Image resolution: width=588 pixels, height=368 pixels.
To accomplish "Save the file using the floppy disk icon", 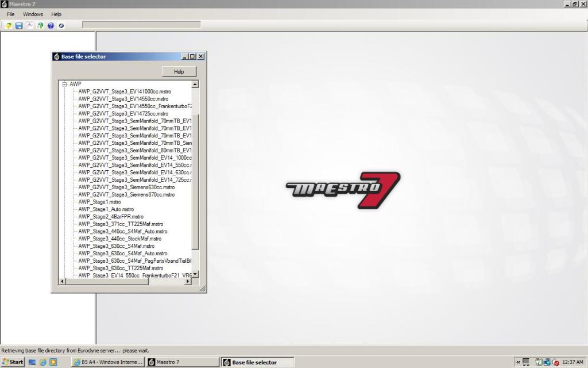I will [x=19, y=25].
